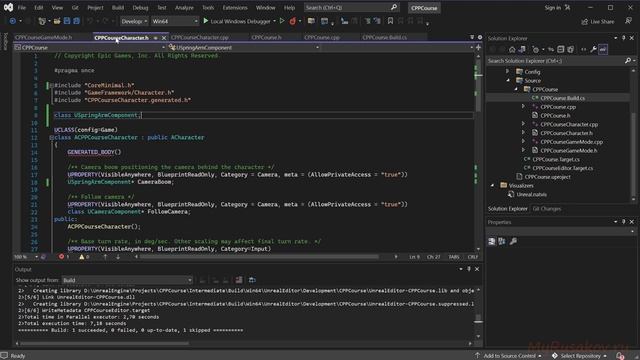Click the Switch Views icon in Solution Explorer
The image size is (640, 360).
click(x=522, y=49)
